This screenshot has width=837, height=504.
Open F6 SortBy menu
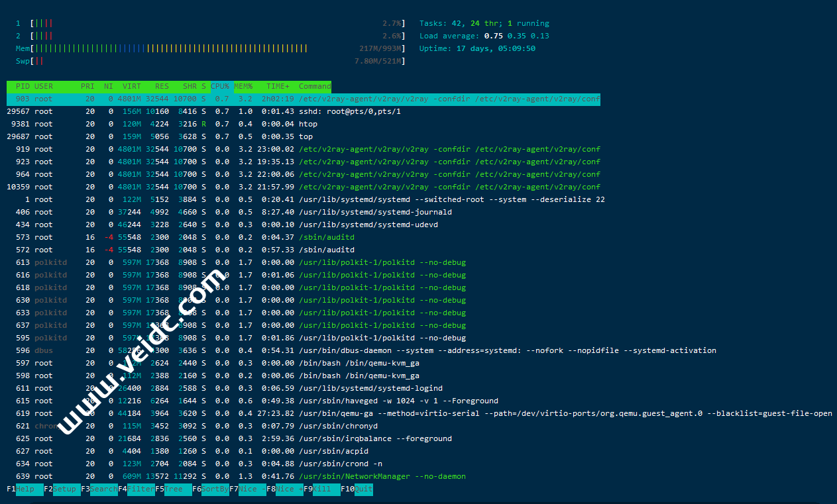211,489
